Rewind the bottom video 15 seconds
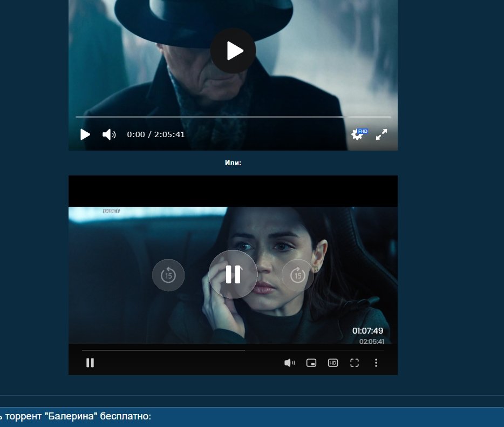 pos(168,275)
